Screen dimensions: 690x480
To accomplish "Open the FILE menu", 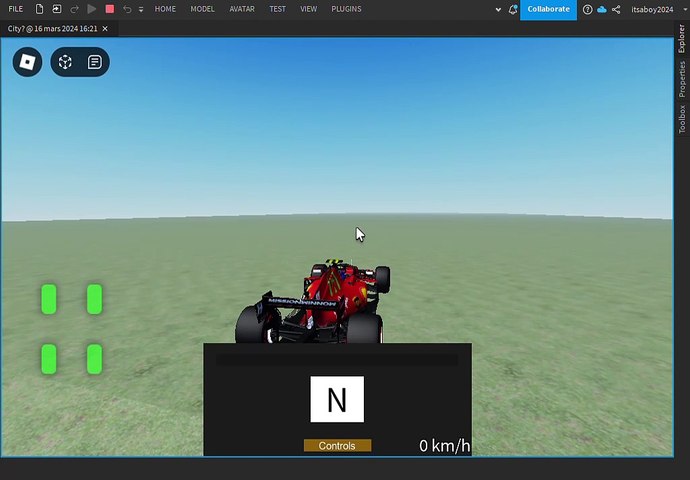I will [15, 9].
